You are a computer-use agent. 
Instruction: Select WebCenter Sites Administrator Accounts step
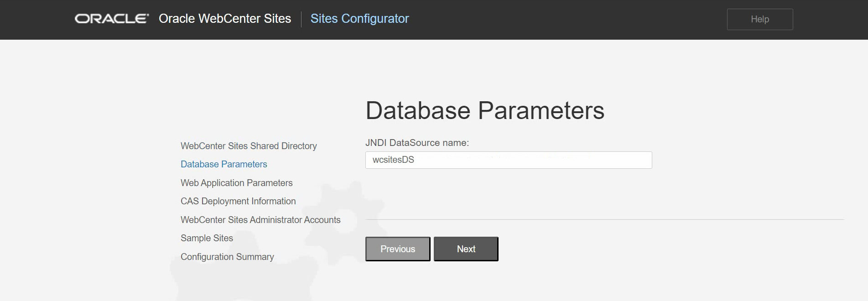(260, 220)
